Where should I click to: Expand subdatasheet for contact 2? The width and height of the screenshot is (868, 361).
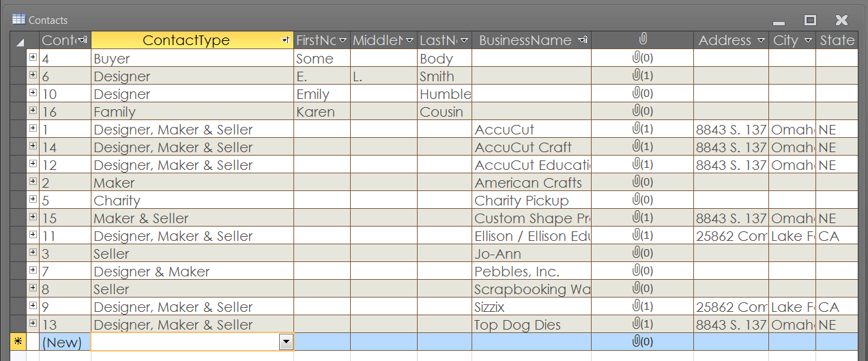click(x=32, y=182)
